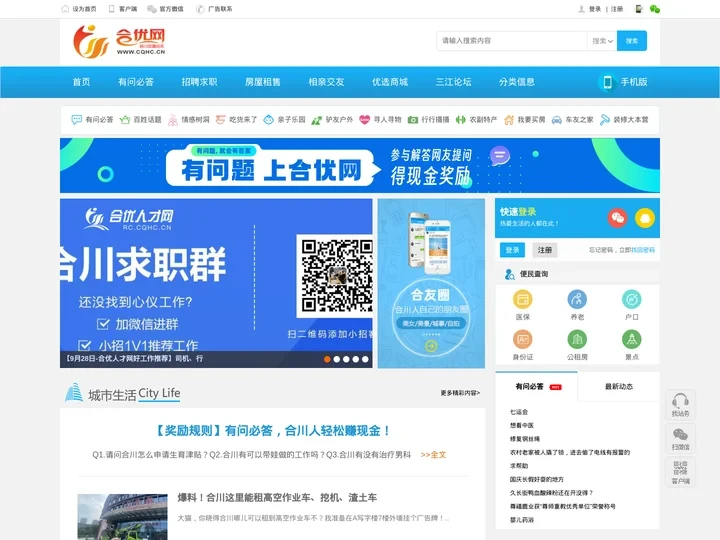Open the 农副特产 category

pos(476,120)
